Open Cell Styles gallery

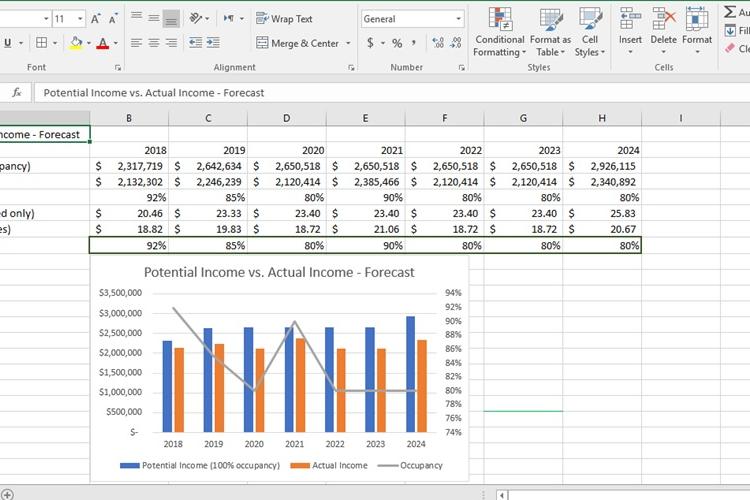click(x=590, y=33)
